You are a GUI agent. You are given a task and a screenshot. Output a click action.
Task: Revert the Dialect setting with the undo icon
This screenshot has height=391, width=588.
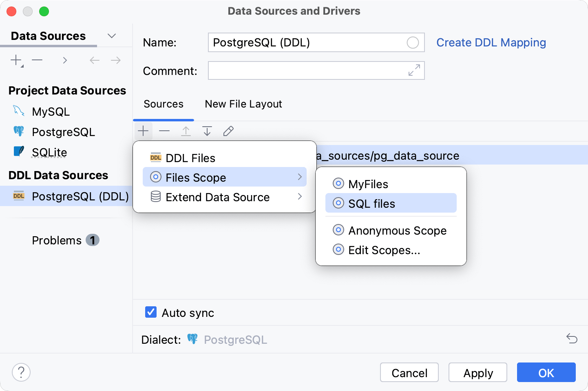pyautogui.click(x=572, y=338)
